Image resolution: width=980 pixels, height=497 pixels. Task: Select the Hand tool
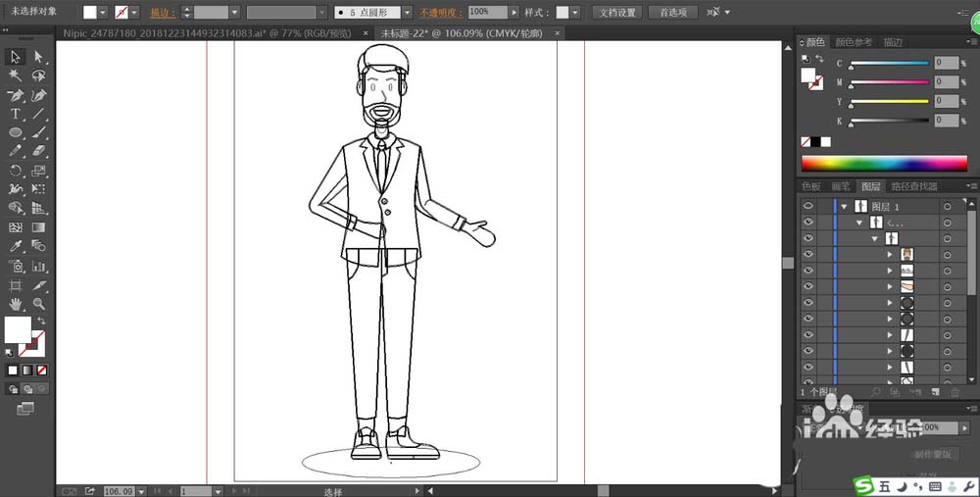click(x=15, y=304)
